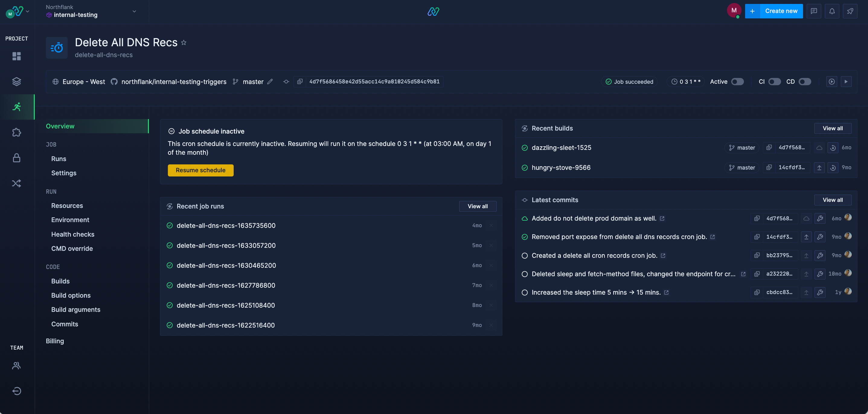View all recent job runs

pos(477,206)
